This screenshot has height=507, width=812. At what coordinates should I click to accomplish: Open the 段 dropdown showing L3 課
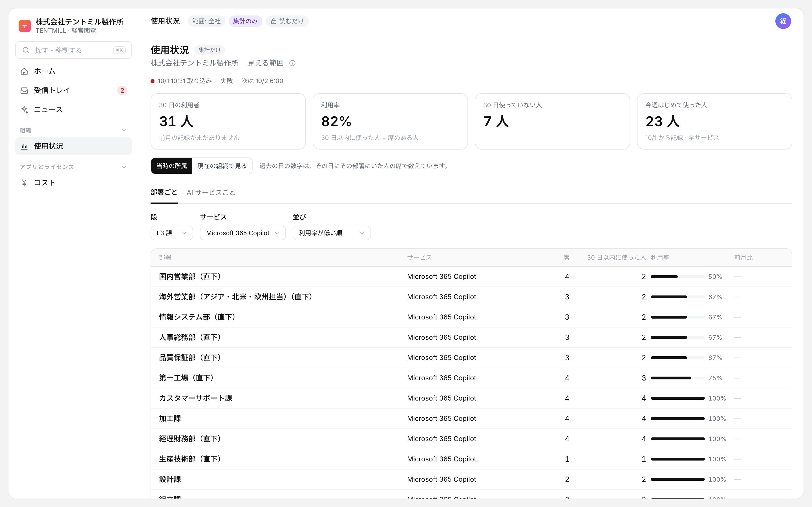tap(171, 233)
